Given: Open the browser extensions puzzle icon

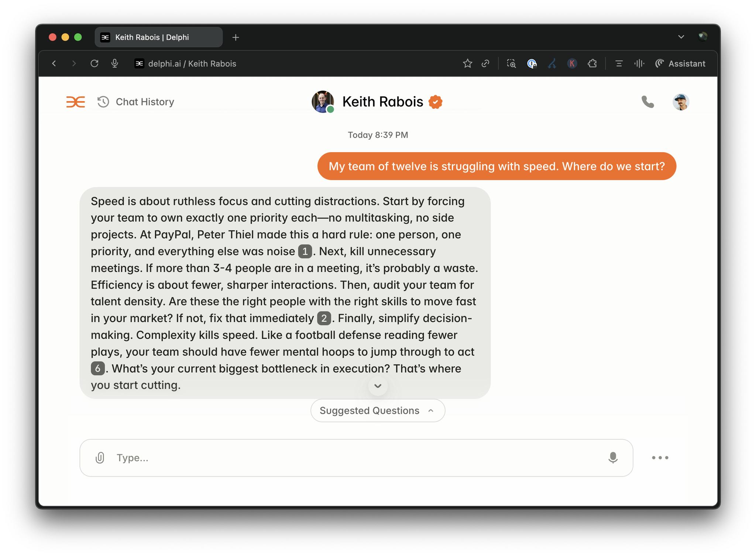Looking at the screenshot, I should coord(592,64).
